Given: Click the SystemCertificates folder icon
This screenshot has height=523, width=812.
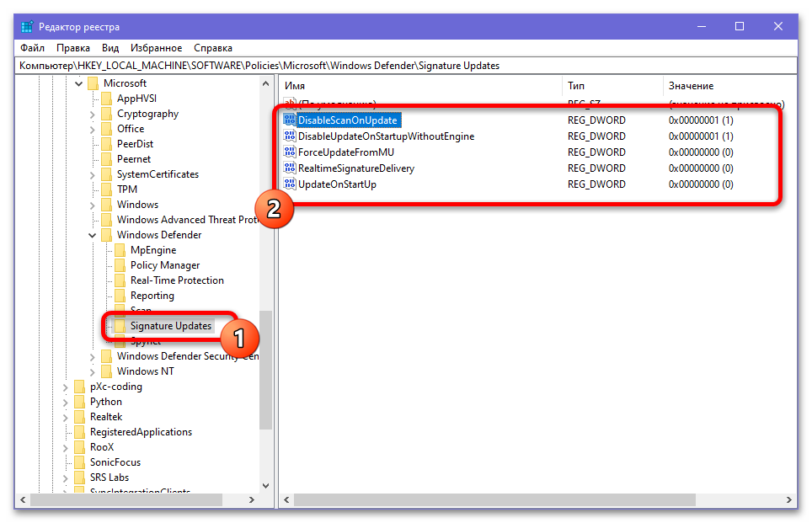Looking at the screenshot, I should click(106, 174).
